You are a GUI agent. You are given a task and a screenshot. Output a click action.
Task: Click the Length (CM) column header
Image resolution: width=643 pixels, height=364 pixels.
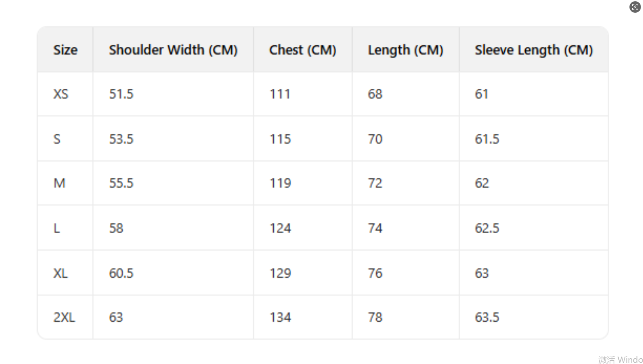405,50
